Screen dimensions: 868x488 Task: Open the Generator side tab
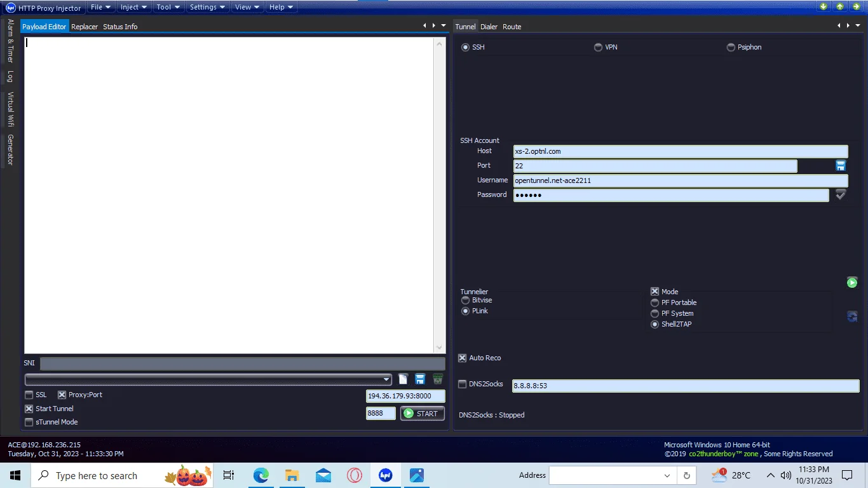(x=10, y=150)
